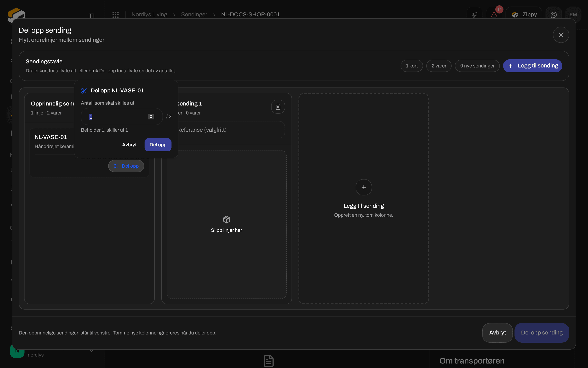
Task: Click the Legg til sending button
Action: click(532, 66)
